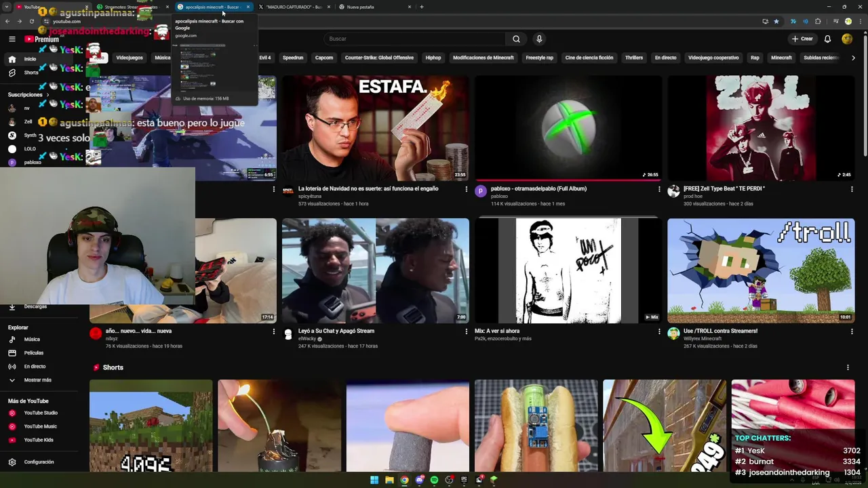The image size is (868, 488).
Task: Switch to the MADURO CAPTURADO browser tab
Action: [x=293, y=7]
